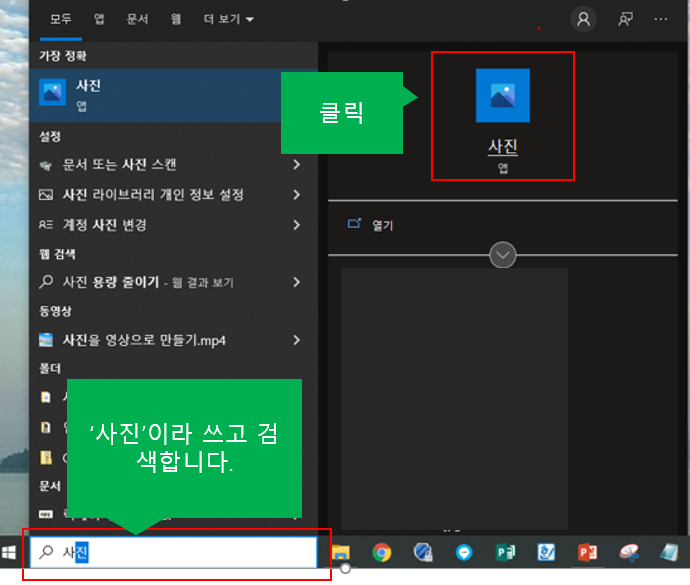Select 계정 사진 변경 setting
Image resolution: width=690 pixels, height=585 pixels.
tap(173, 225)
